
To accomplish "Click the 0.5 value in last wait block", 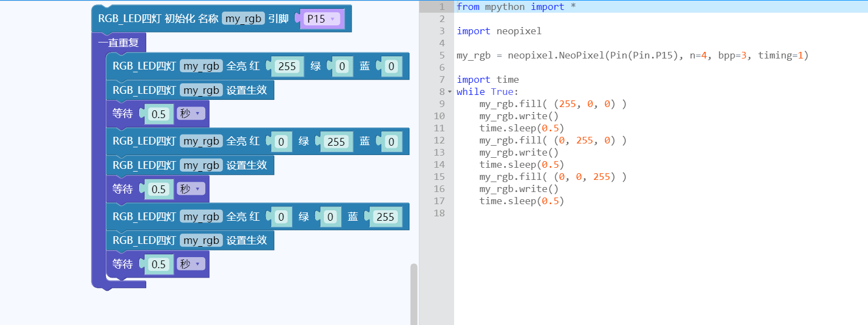I will click(158, 264).
